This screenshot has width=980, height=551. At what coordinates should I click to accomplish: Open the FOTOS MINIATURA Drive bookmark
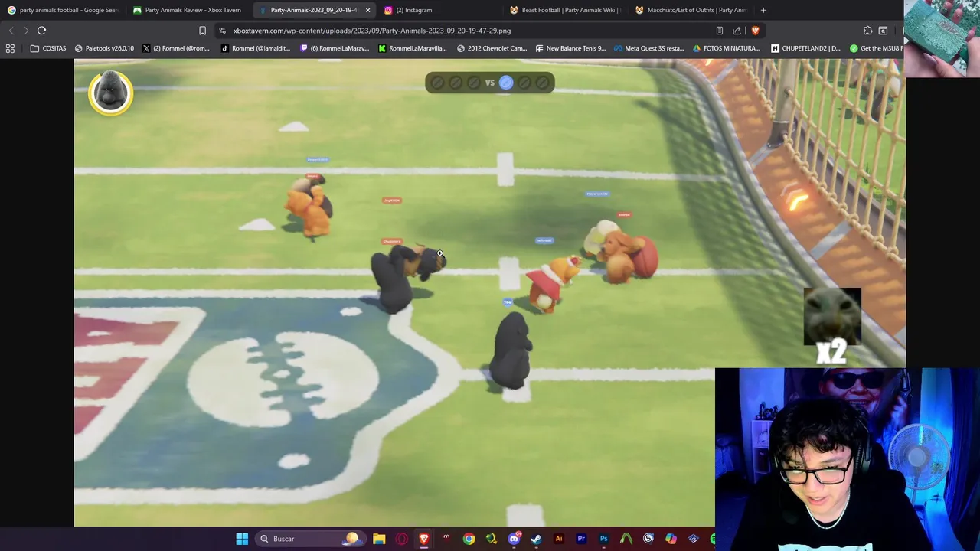click(x=727, y=48)
